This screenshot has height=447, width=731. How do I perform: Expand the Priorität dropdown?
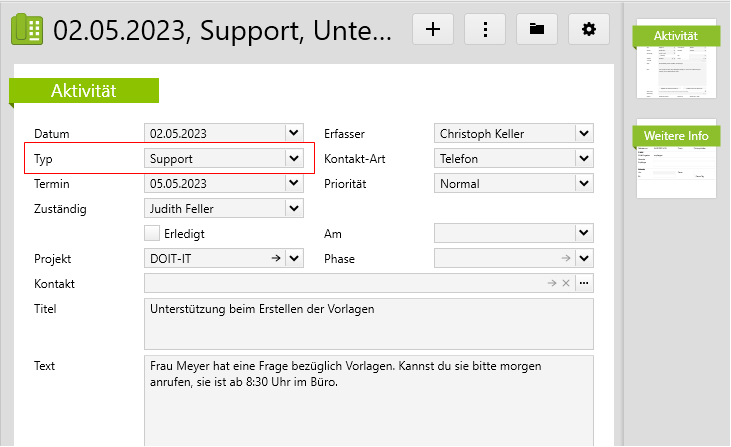[584, 183]
